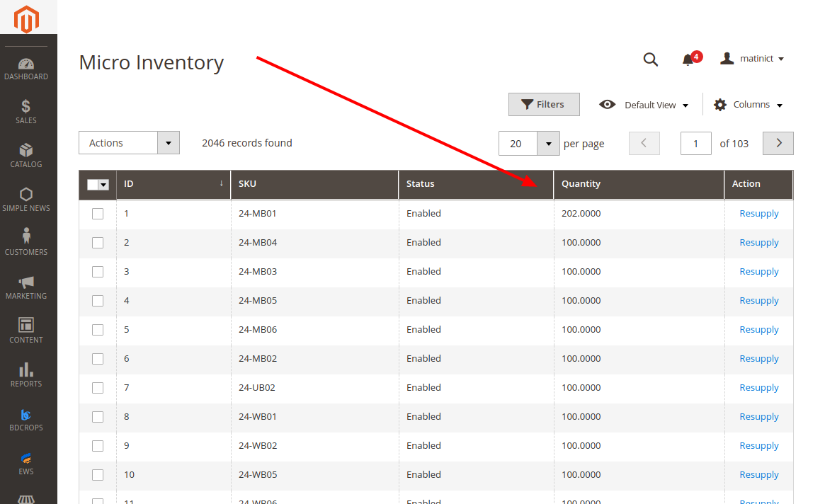Image resolution: width=825 pixels, height=504 pixels.
Task: Open the Dashboard sidebar icon
Action: pos(26,64)
